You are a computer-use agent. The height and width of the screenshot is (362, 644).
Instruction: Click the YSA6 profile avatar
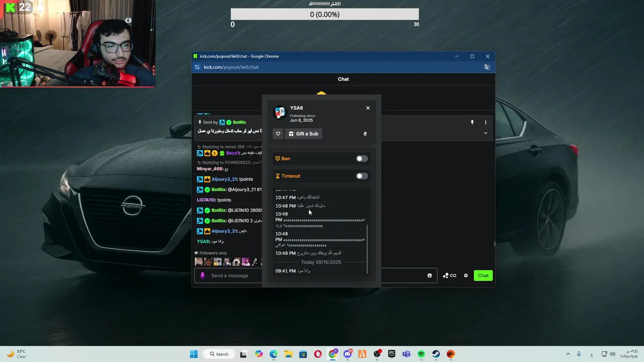point(280,112)
